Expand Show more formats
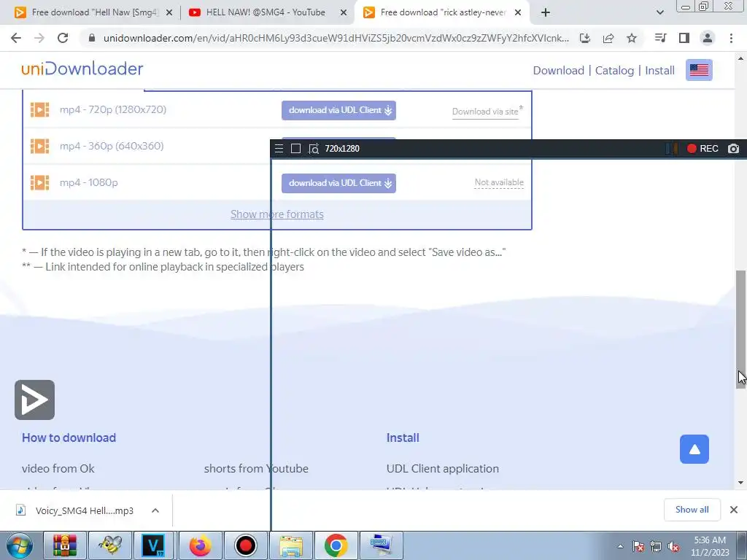The image size is (747, 560). pyautogui.click(x=276, y=214)
